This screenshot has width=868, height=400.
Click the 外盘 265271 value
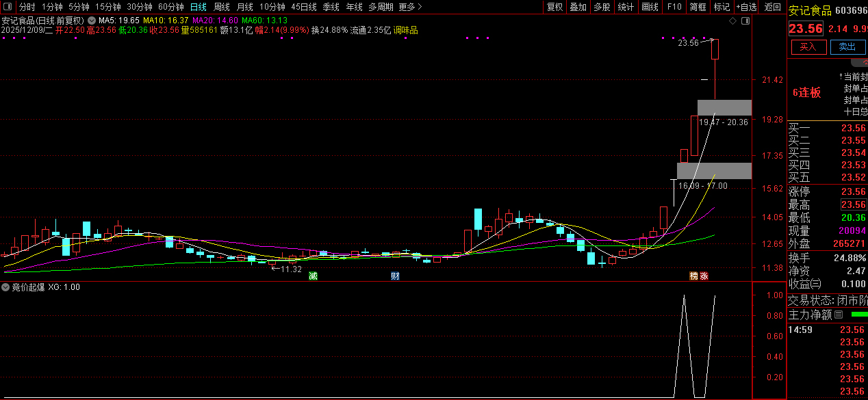(849, 243)
